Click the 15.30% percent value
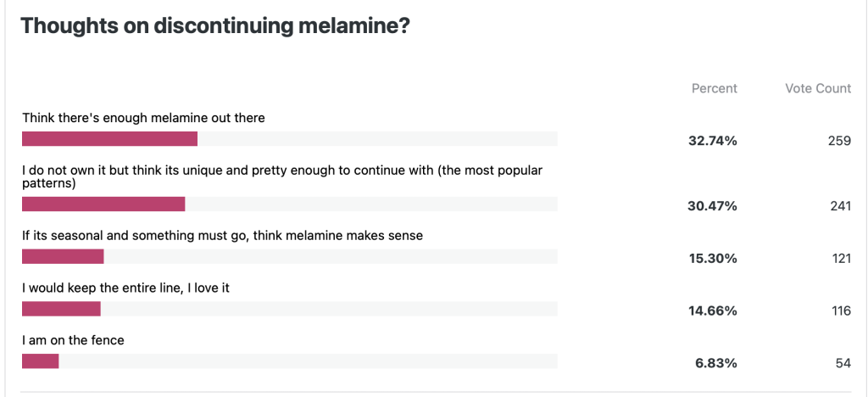The image size is (868, 397). [712, 259]
